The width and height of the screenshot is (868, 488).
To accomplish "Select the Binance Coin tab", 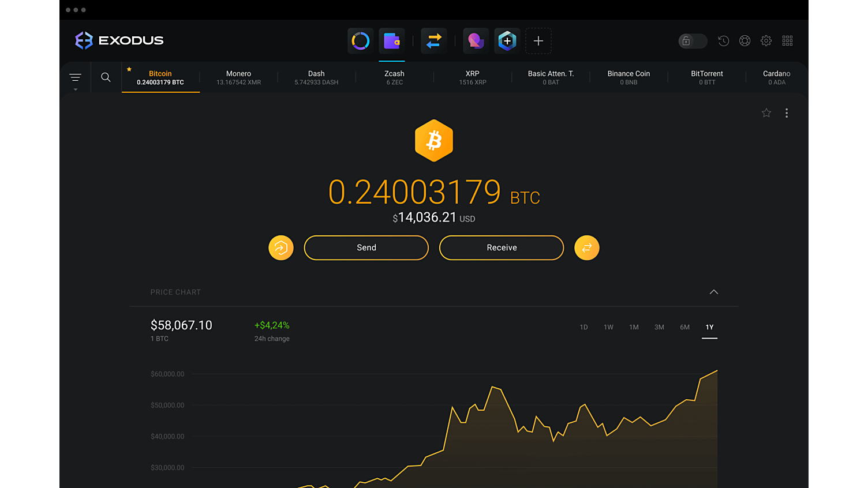I will tap(628, 78).
